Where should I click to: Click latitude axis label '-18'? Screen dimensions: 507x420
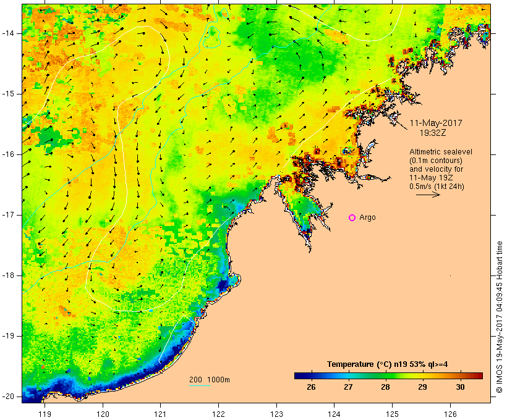pos(8,275)
